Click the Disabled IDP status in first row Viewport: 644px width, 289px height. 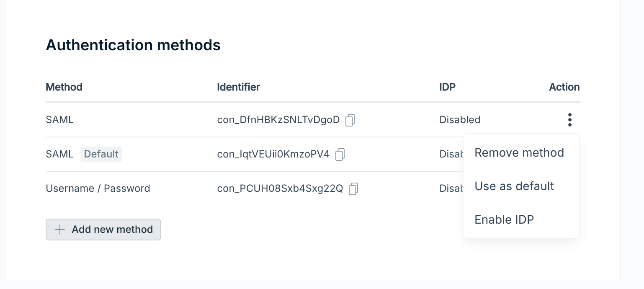(x=459, y=120)
